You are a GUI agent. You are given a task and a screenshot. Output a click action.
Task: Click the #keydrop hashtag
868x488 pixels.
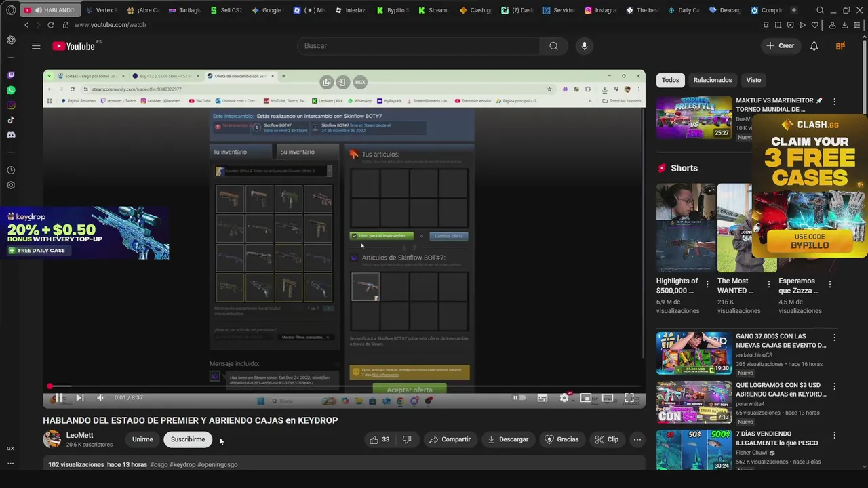(182, 464)
